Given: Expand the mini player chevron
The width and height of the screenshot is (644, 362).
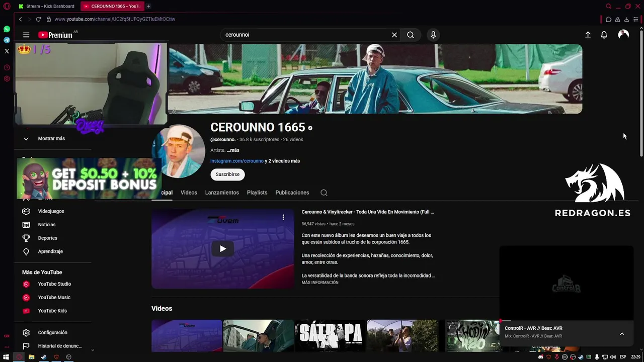Looking at the screenshot, I should point(622,334).
